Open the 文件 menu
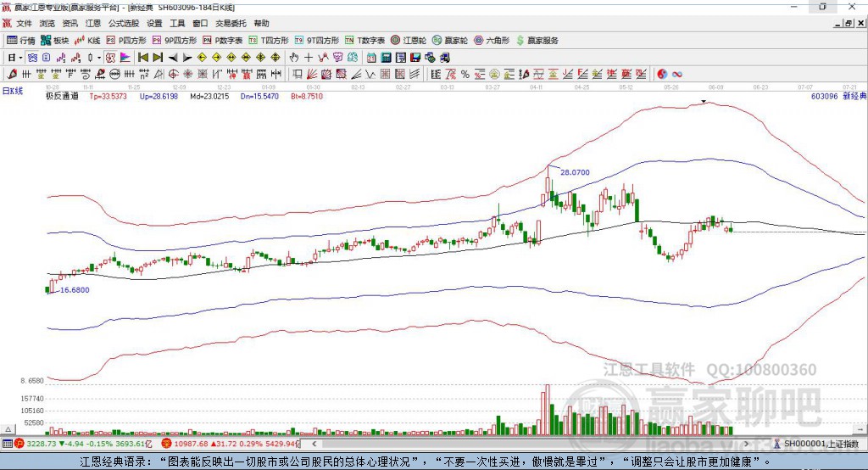The image size is (868, 470). (25, 23)
